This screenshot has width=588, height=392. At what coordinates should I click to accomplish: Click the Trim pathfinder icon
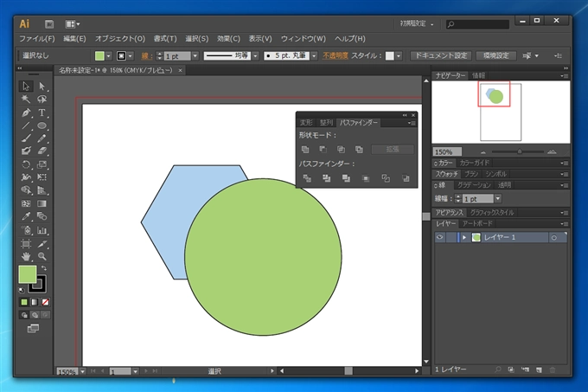[x=326, y=178]
